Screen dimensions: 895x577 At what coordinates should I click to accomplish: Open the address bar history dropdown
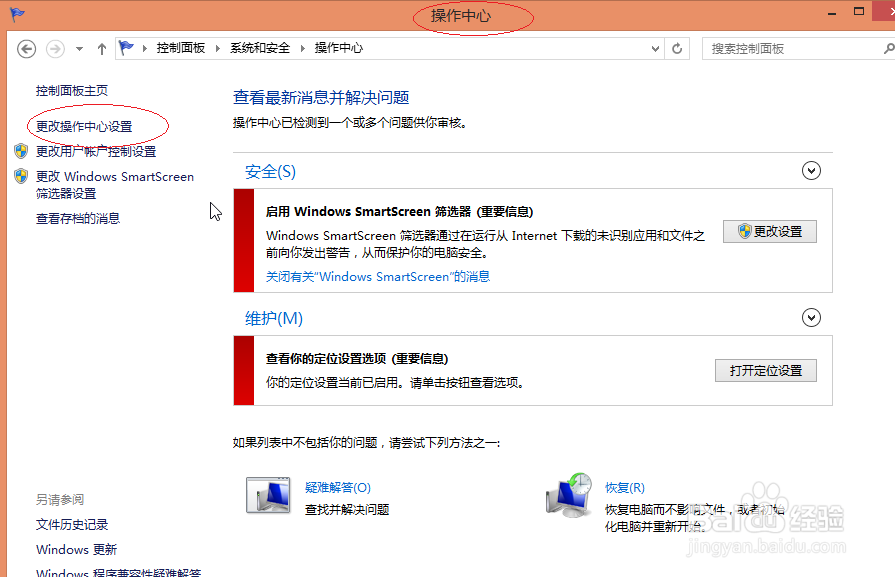(655, 49)
